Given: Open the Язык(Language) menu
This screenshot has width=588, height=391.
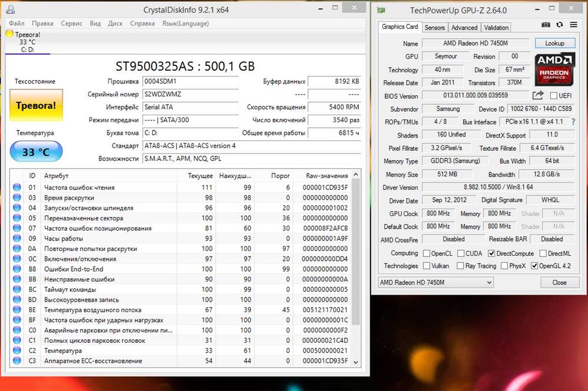Looking at the screenshot, I should coord(185,24).
